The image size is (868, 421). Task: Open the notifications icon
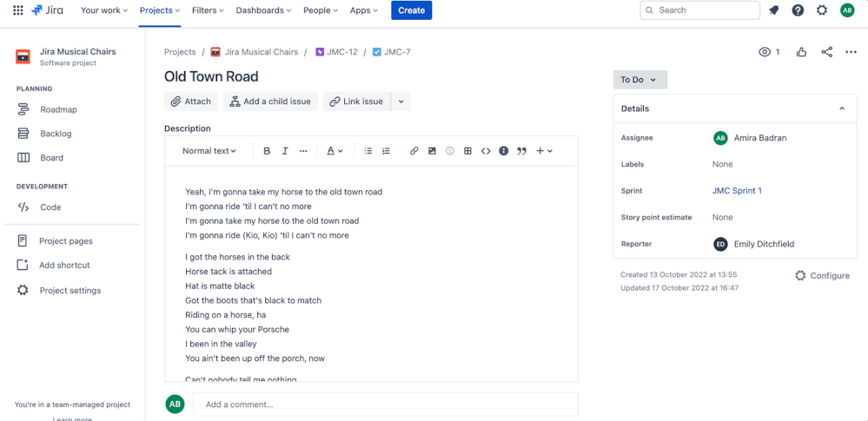(774, 10)
